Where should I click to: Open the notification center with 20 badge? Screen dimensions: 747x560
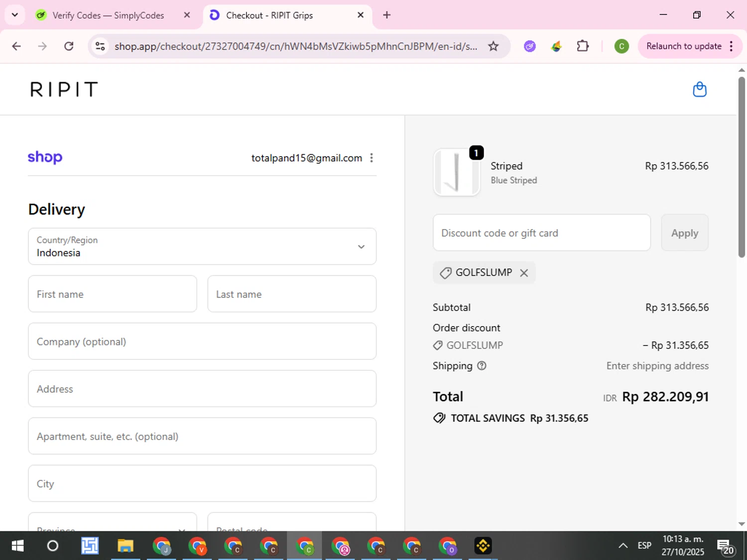coord(725,547)
